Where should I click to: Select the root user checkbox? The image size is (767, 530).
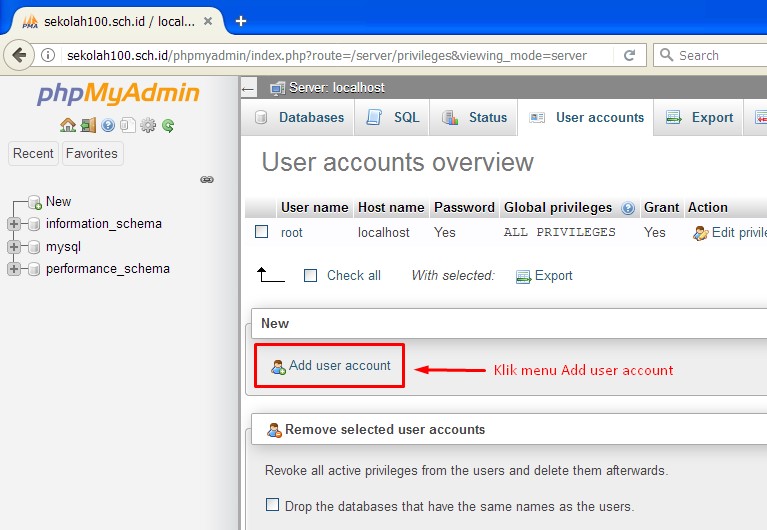(x=262, y=232)
